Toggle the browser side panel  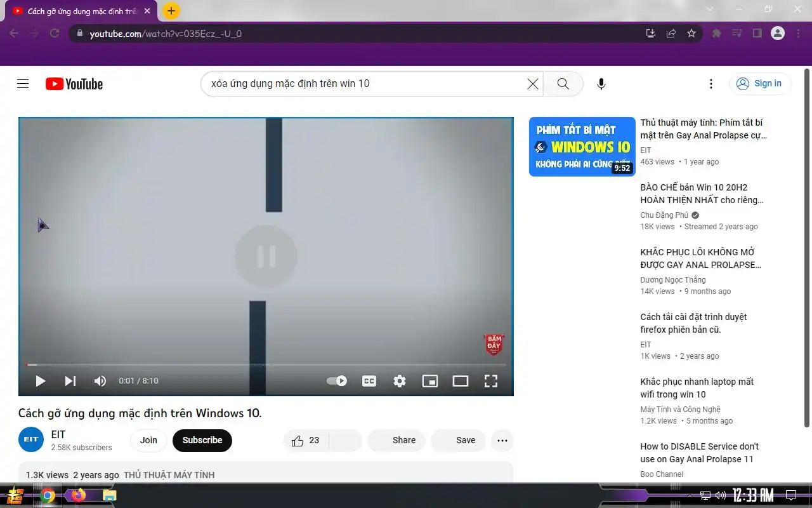tap(757, 34)
